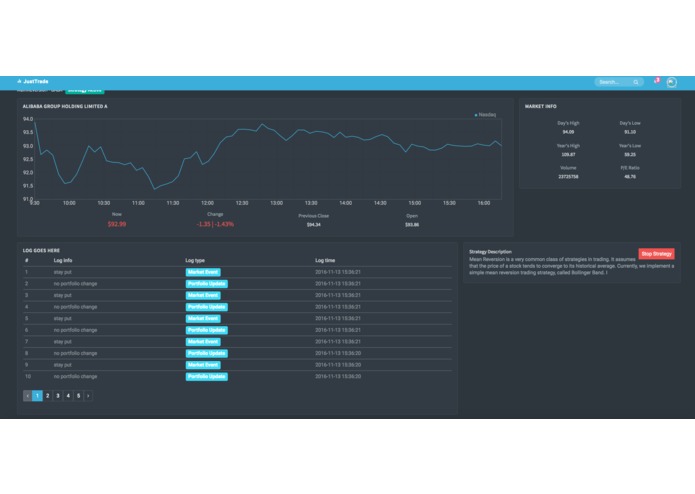
Task: Select log page 1
Action: pos(38,396)
